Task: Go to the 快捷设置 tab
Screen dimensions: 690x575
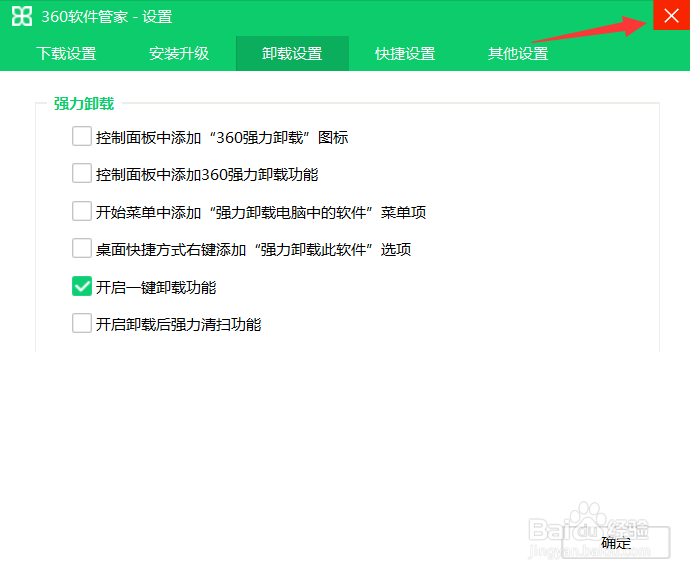Action: (x=405, y=54)
